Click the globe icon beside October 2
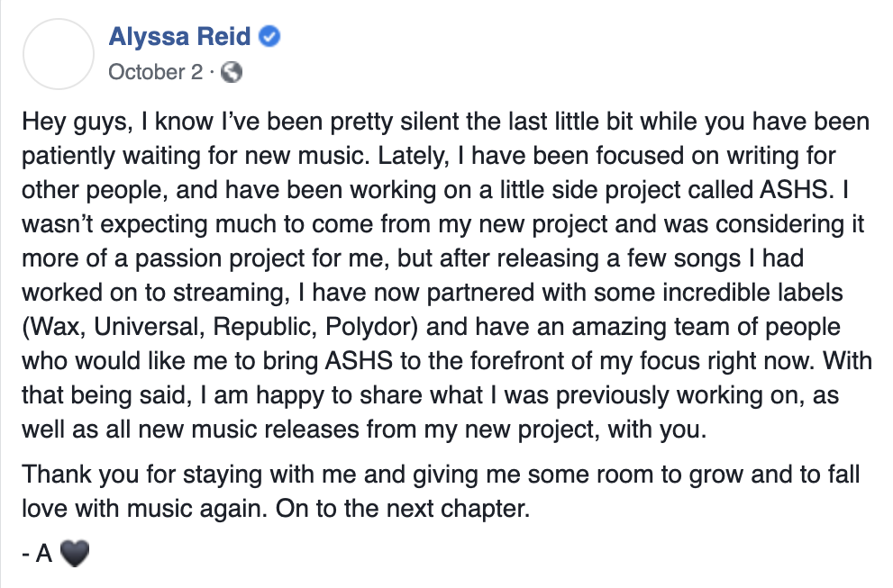Viewport: 893px width, 588px height. click(x=232, y=73)
